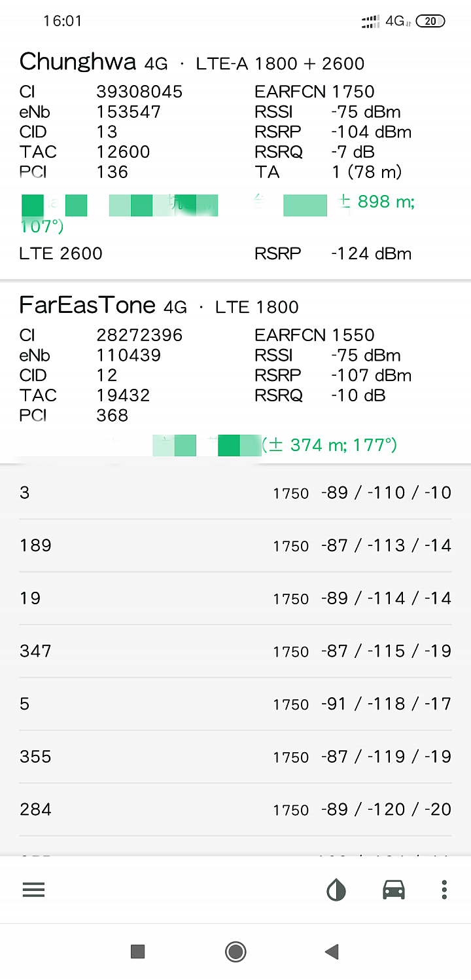Select the neighbor cell with PCI 347
471x980 pixels.
coord(235,651)
